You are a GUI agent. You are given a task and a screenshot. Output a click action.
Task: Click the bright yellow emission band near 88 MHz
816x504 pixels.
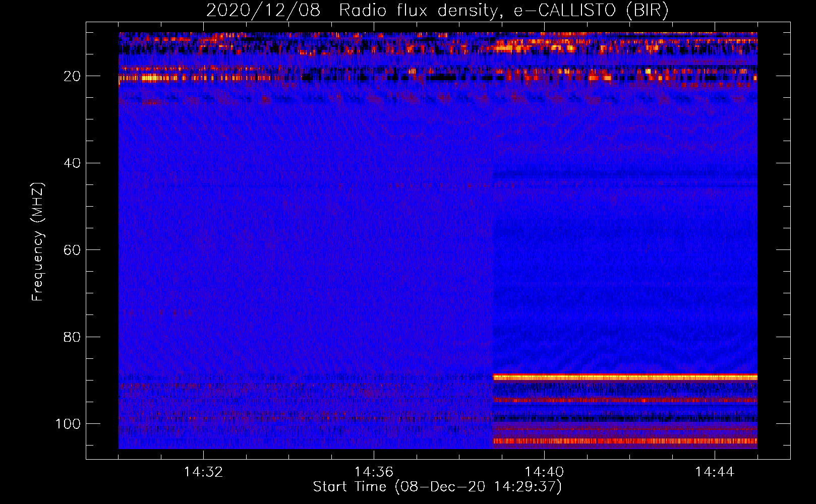(625, 377)
